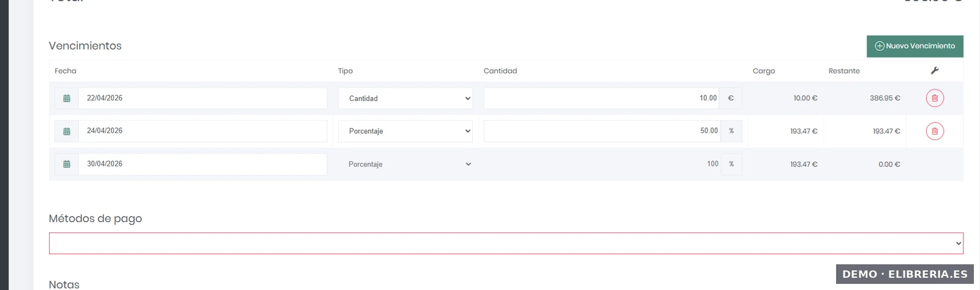Edit the 24/04/2026 date field
This screenshot has width=980, height=290.
[203, 131]
